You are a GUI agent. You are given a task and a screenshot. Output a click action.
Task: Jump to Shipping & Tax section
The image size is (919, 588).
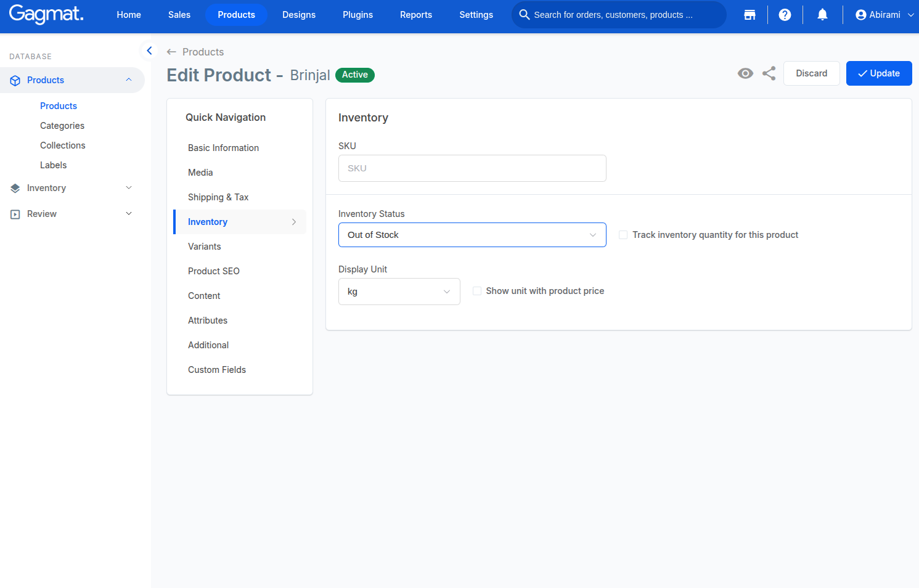tap(218, 197)
